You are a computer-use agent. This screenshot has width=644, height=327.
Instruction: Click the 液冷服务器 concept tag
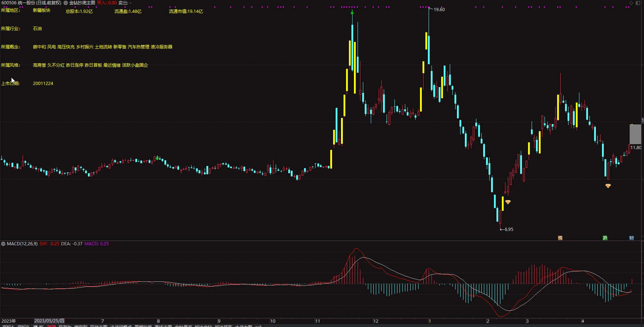point(162,47)
